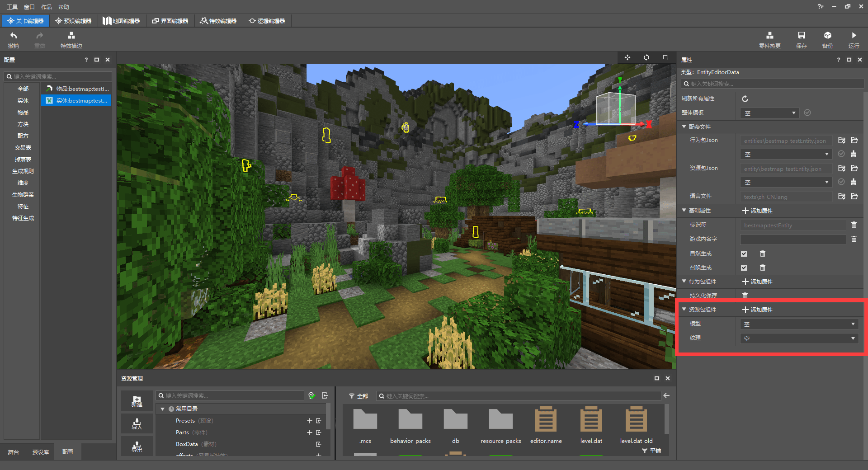The image size is (868, 470).
Task: Toggle the 召唤生成 checkbox
Action: 744,268
